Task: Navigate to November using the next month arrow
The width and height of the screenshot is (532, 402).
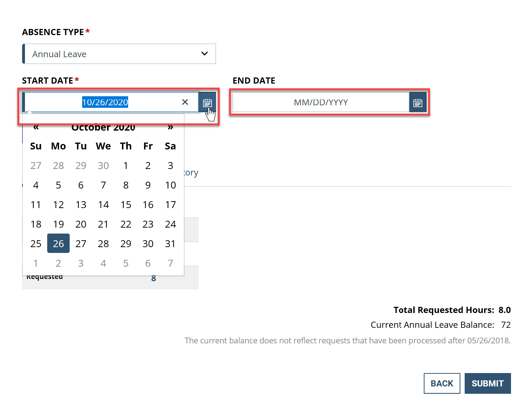Action: coord(170,127)
